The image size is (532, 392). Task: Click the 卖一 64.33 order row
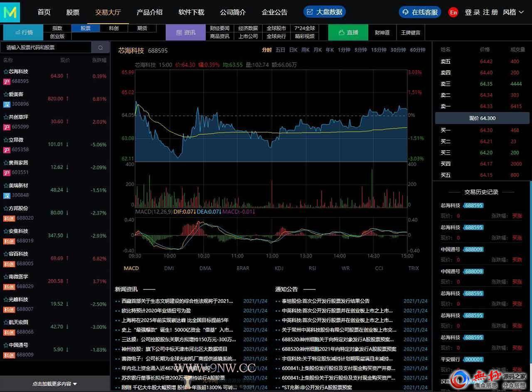482,106
